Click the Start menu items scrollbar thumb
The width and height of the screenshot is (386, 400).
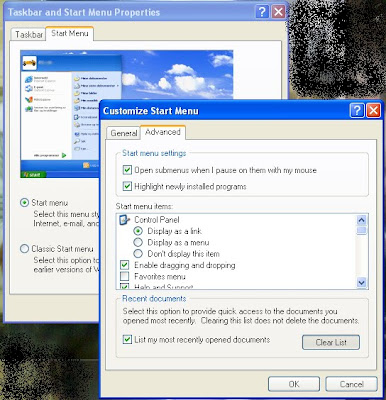tap(361, 230)
